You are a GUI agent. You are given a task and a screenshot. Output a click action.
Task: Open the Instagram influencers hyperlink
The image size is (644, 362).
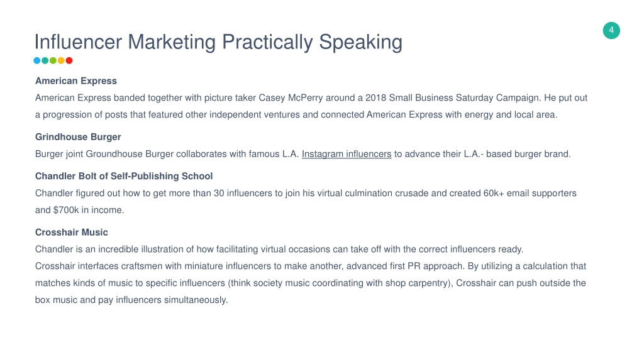pyautogui.click(x=347, y=154)
